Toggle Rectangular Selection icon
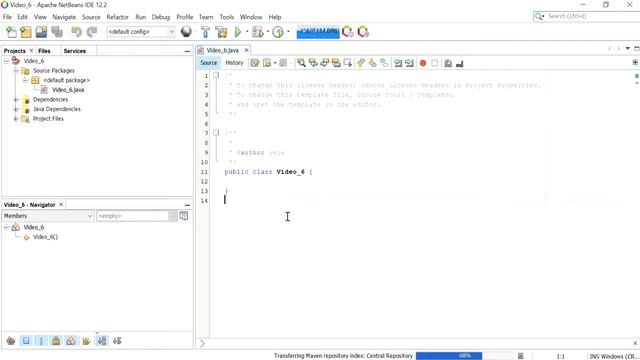This screenshot has height=360, width=640. 348,63
